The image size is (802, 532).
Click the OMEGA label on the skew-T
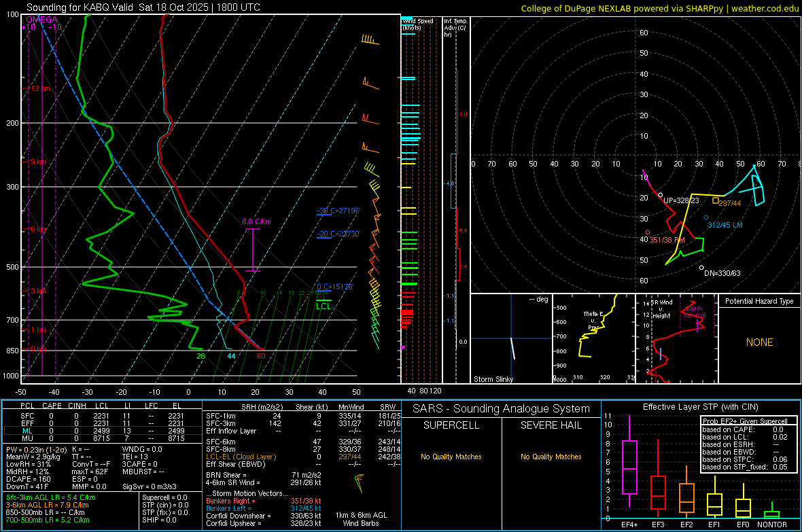tap(42, 20)
